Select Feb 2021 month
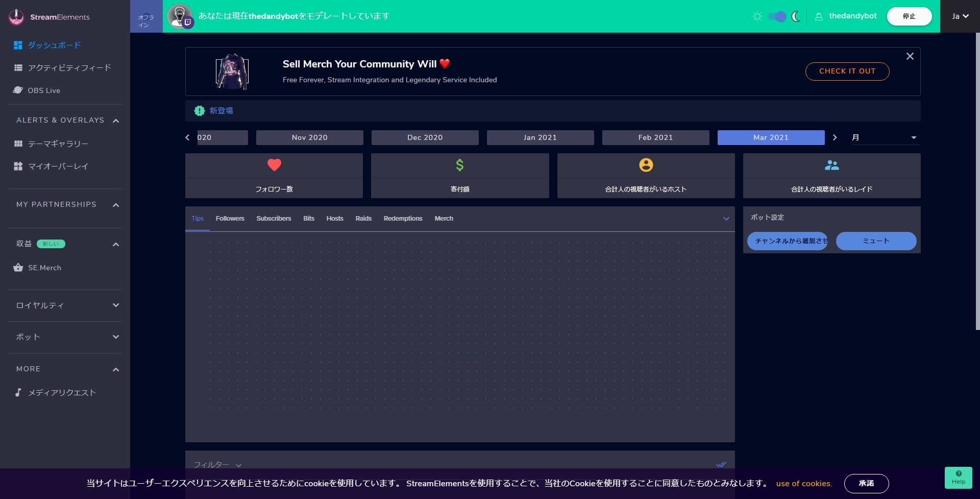 tap(656, 137)
